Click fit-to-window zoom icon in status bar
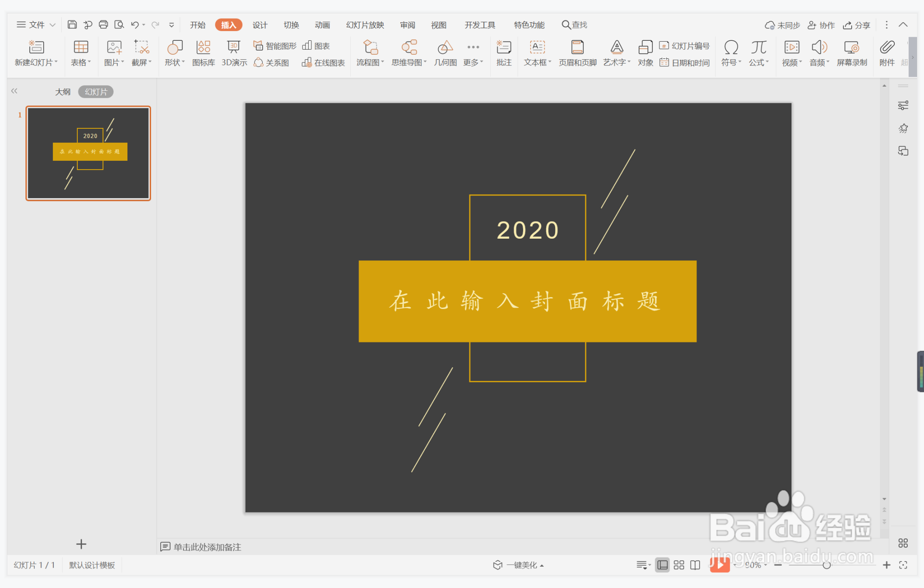The height and width of the screenshot is (588, 924). pyautogui.click(x=903, y=565)
